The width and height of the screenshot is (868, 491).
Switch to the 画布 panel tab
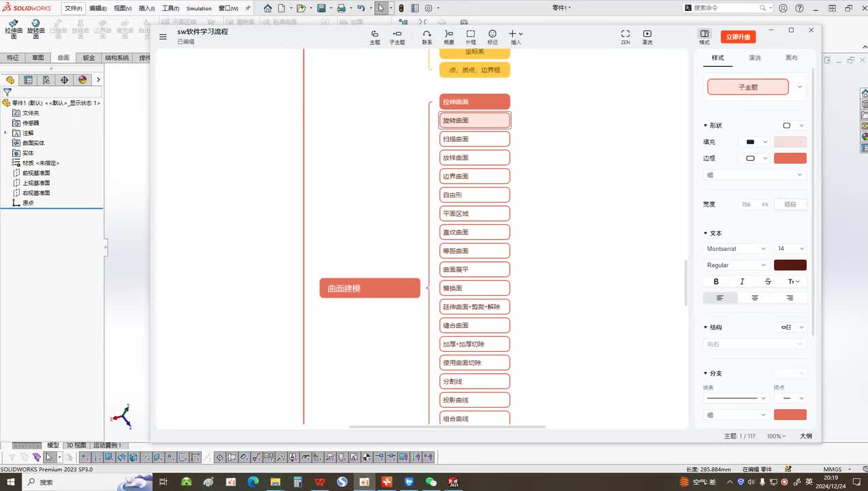click(792, 58)
